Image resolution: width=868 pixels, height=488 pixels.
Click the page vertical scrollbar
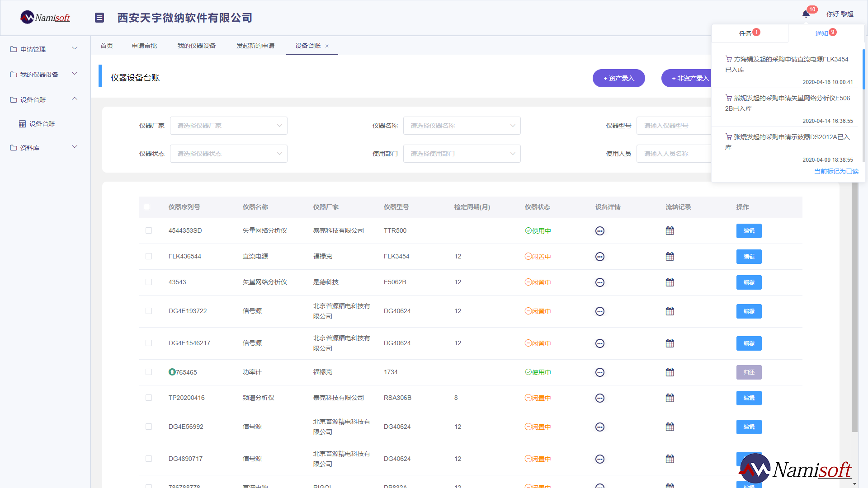[854, 307]
